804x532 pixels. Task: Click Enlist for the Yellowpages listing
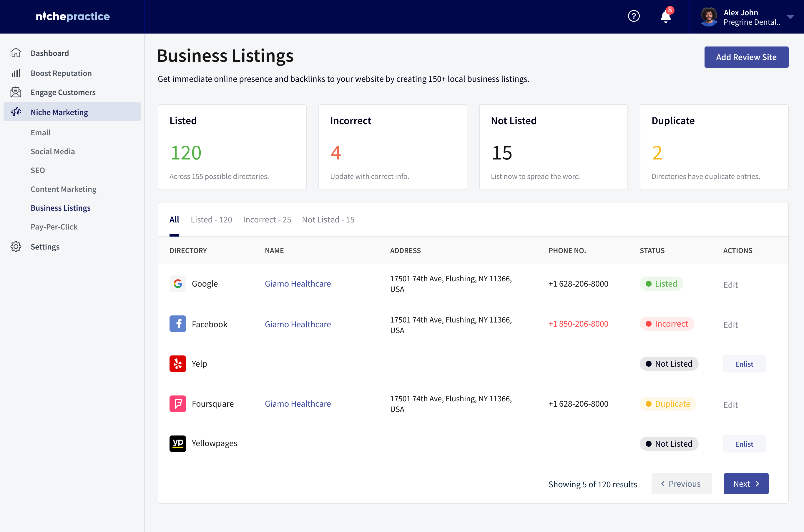pyautogui.click(x=744, y=444)
